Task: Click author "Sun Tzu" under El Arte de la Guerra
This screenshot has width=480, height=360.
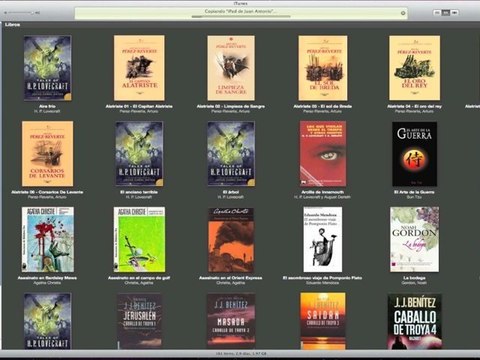Action: [x=414, y=197]
